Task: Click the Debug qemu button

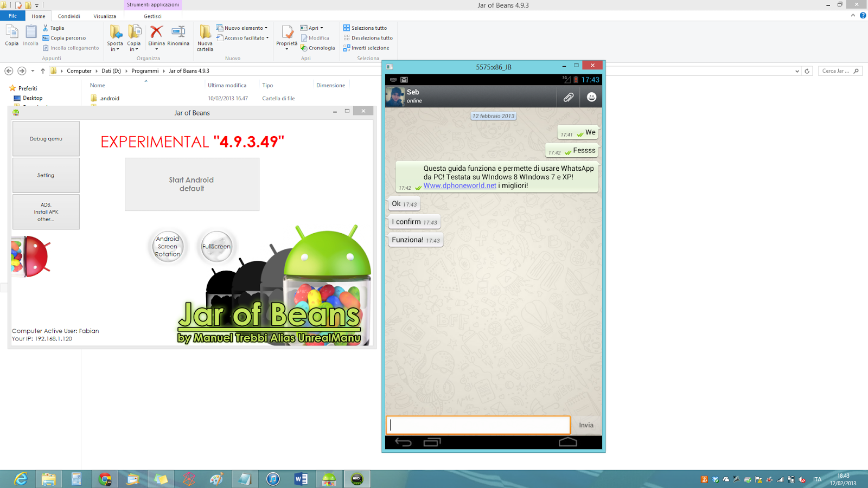Action: (46, 139)
